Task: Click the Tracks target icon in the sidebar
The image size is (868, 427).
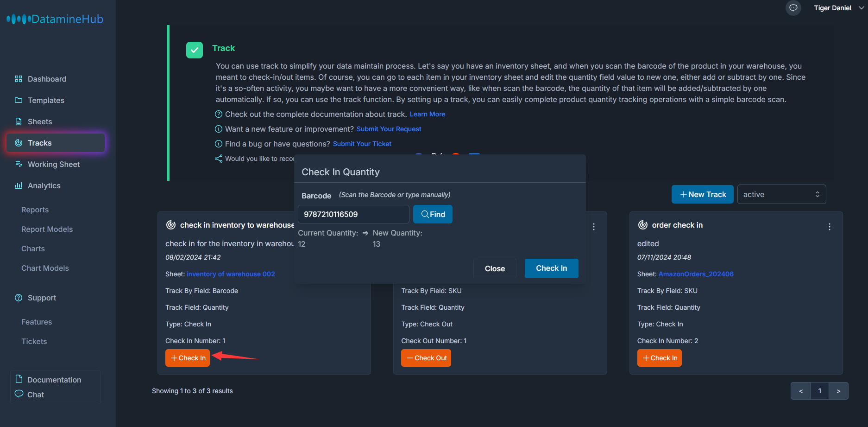Action: [19, 143]
